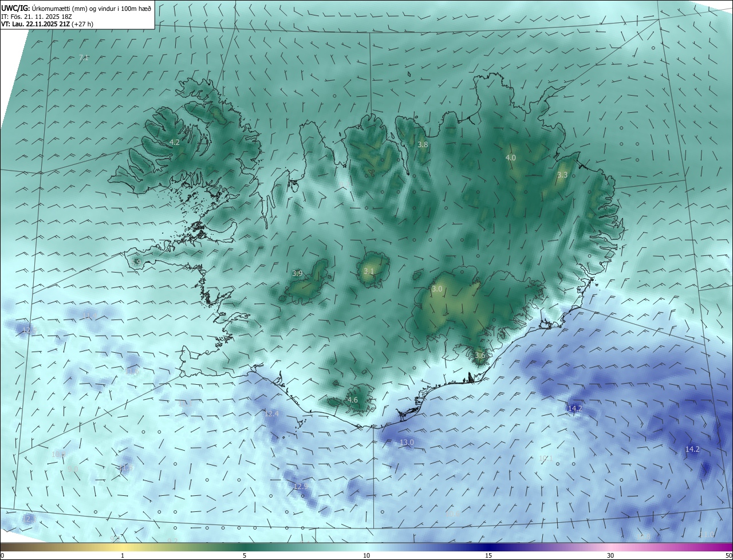The image size is (733, 560).
Task: Click the 3.6 value near the south coast
Action: pos(480,356)
